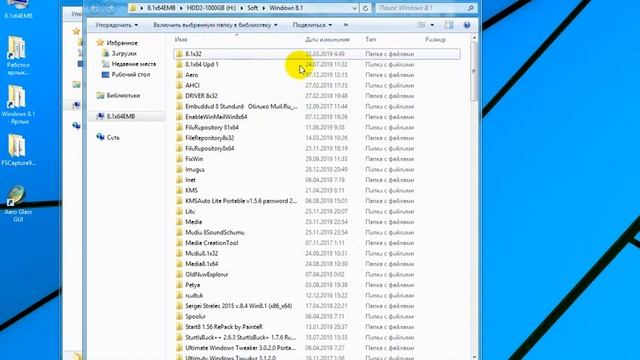Click the folder icon of the Aero row
640x360 pixels.
(179, 75)
